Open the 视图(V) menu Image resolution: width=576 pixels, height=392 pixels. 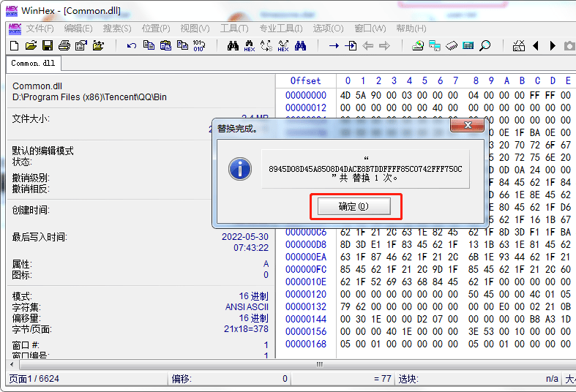pyautogui.click(x=195, y=29)
